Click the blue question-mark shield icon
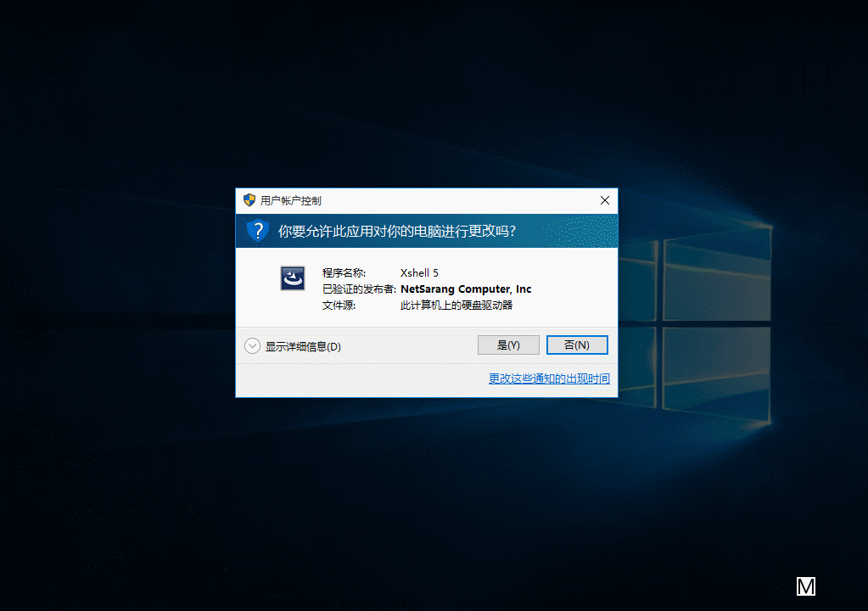868x611 pixels. tap(257, 231)
